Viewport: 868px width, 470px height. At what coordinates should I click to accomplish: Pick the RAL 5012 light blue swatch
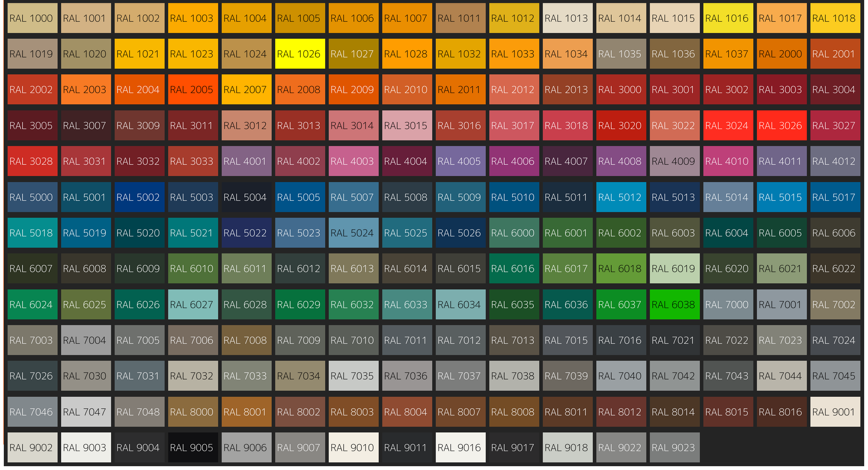621,197
